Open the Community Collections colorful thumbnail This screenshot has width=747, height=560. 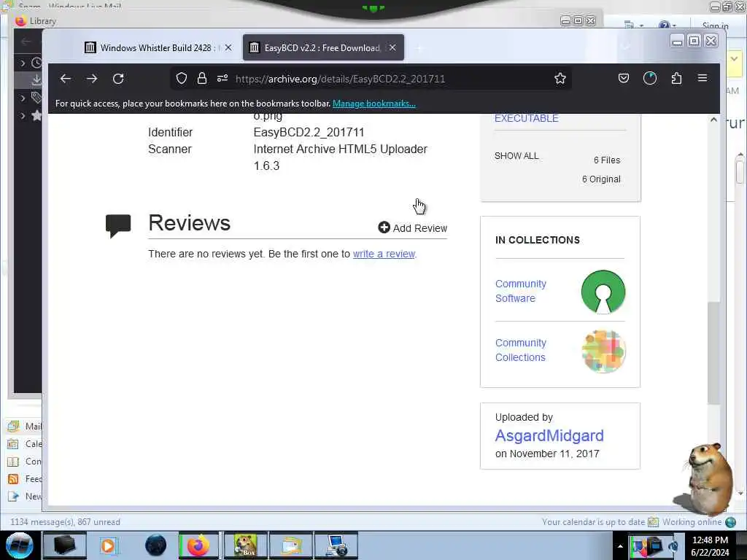point(603,351)
